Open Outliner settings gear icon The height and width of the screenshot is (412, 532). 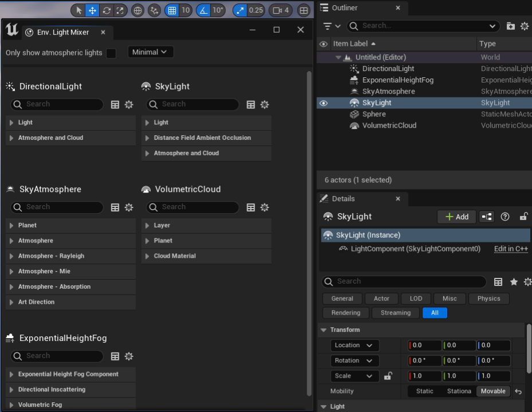(x=525, y=26)
